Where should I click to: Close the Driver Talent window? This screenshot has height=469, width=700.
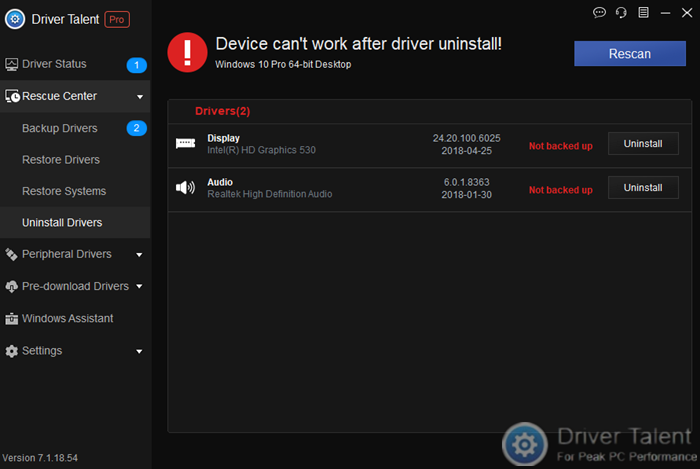point(687,12)
